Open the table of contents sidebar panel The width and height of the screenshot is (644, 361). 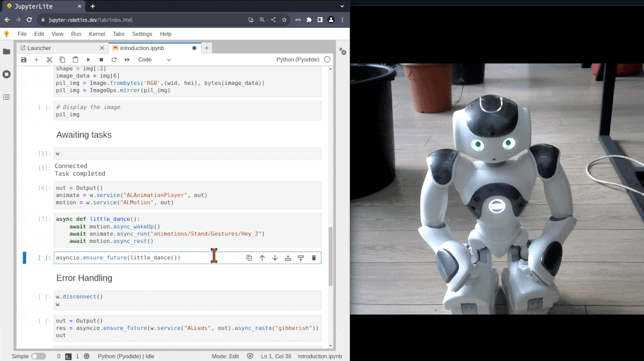(x=7, y=97)
